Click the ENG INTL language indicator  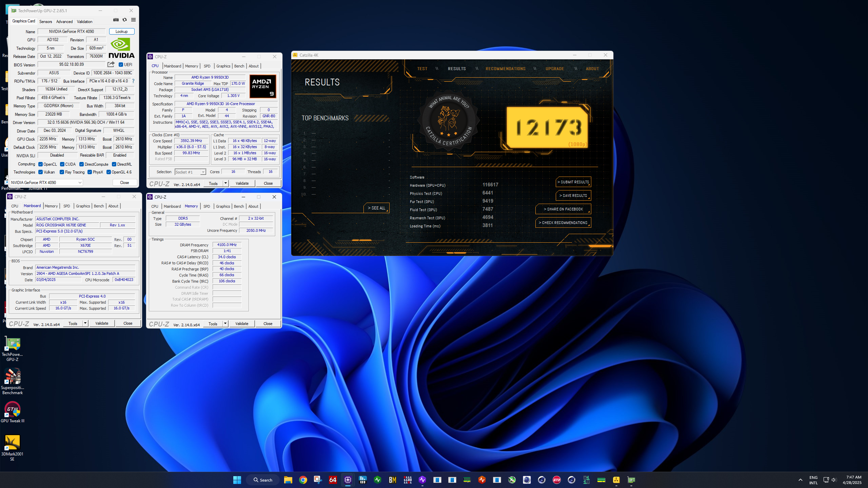pos(813,480)
